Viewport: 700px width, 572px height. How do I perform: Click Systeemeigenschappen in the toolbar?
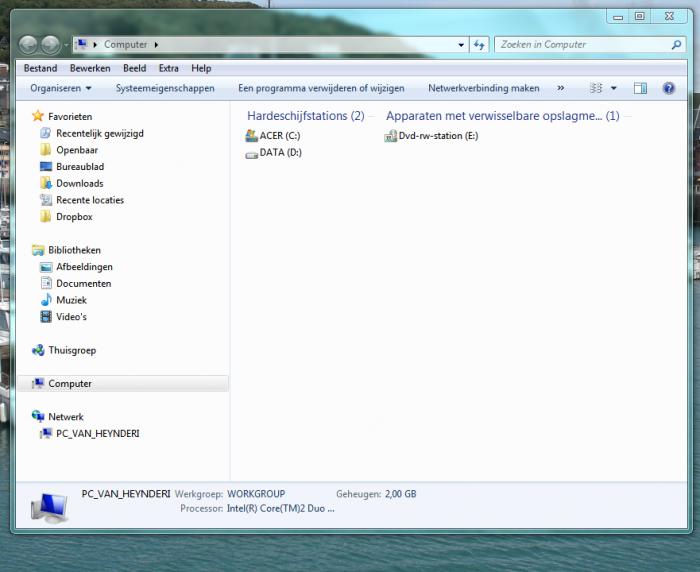tap(165, 88)
